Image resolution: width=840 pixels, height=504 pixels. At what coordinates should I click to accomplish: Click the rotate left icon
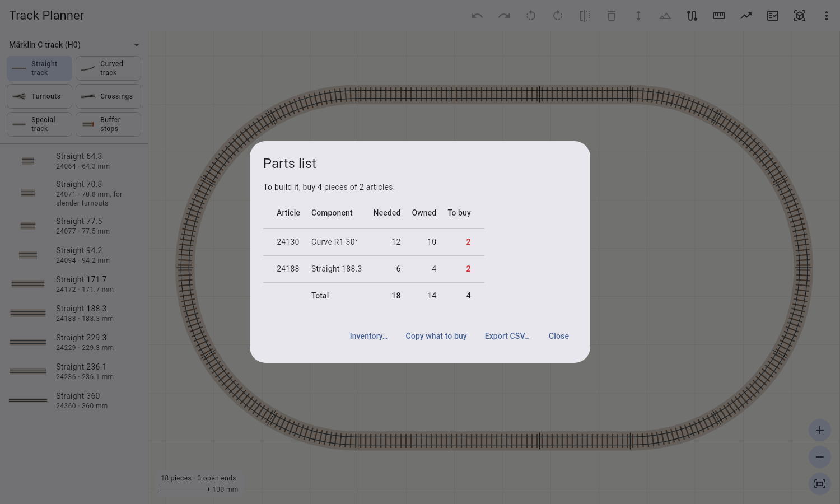coord(531,16)
